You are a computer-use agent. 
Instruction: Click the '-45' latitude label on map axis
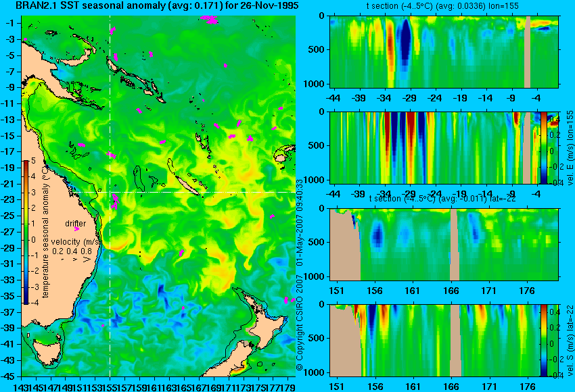[8, 376]
